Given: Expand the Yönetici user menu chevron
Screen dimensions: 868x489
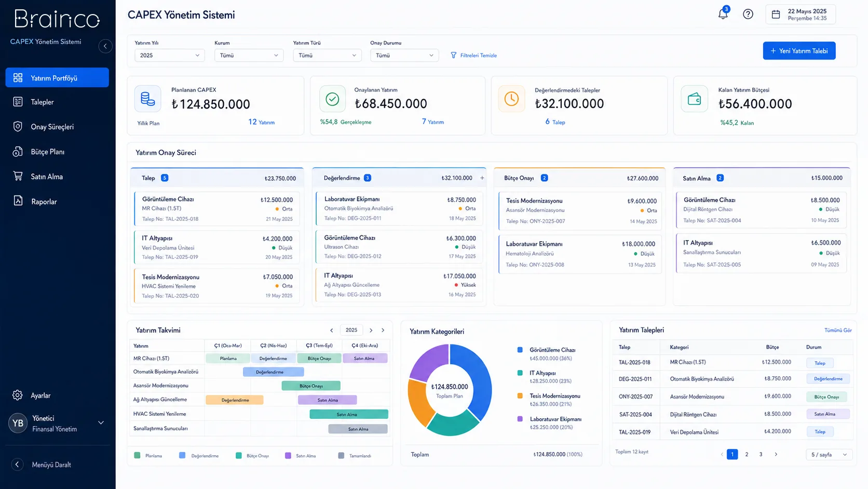Looking at the screenshot, I should point(101,422).
